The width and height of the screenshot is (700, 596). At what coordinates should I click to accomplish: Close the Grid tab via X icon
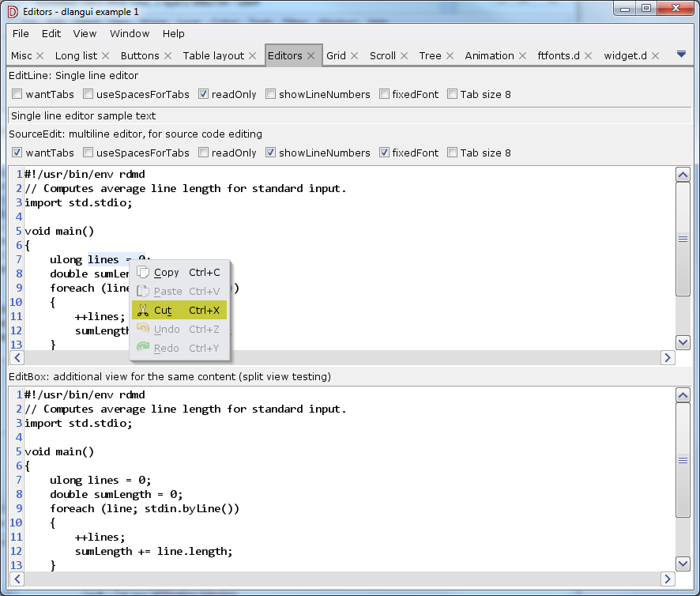click(355, 56)
